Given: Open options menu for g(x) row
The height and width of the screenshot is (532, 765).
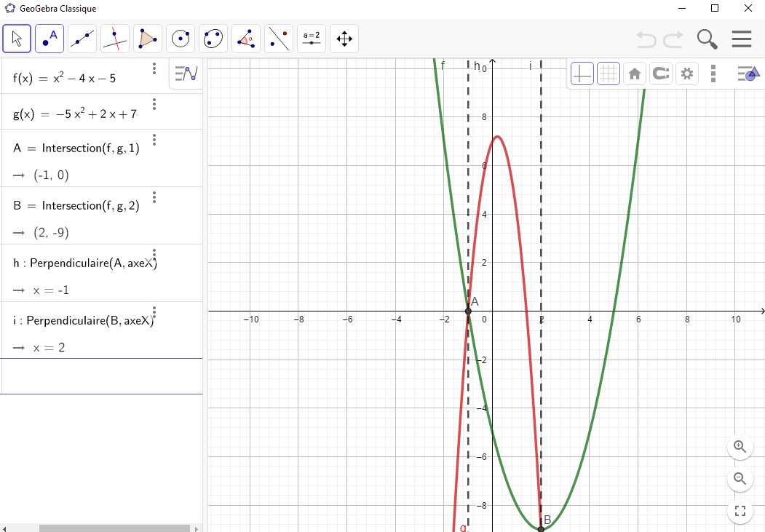Looking at the screenshot, I should (x=154, y=104).
